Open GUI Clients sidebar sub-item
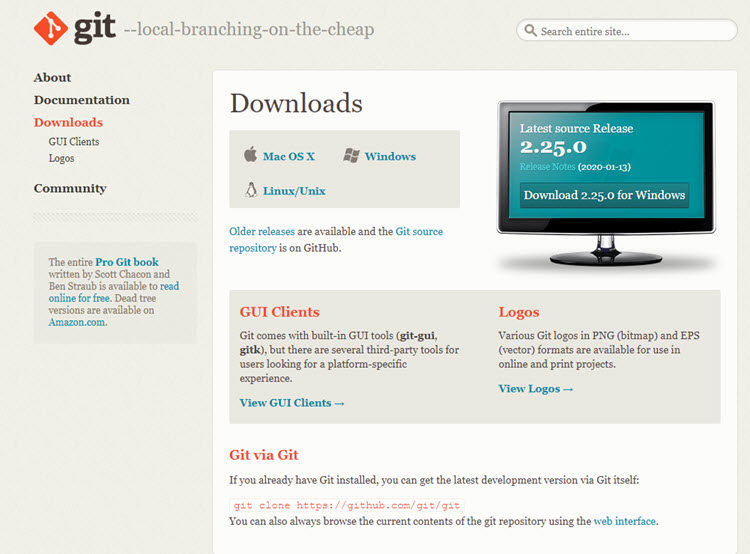750x554 pixels. pos(74,142)
